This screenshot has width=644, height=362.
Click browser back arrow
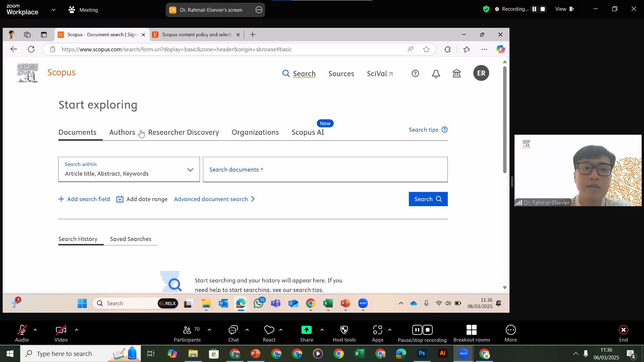pyautogui.click(x=13, y=49)
